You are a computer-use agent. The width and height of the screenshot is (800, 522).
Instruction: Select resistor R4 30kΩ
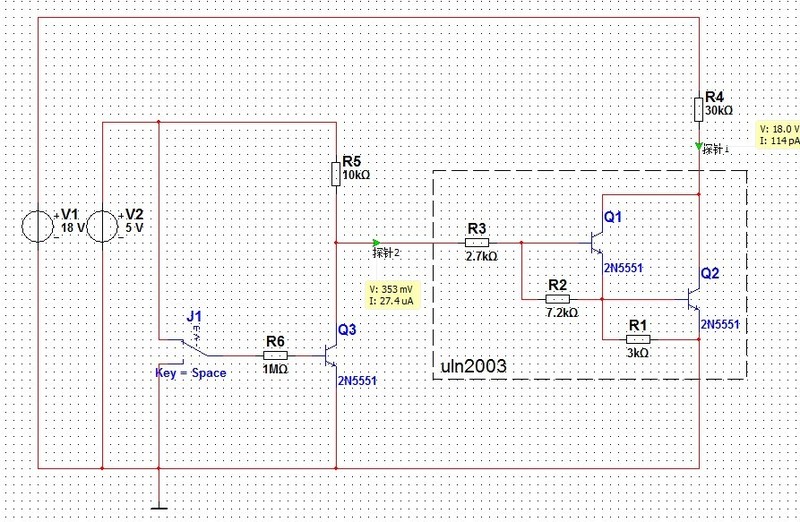pyautogui.click(x=699, y=107)
